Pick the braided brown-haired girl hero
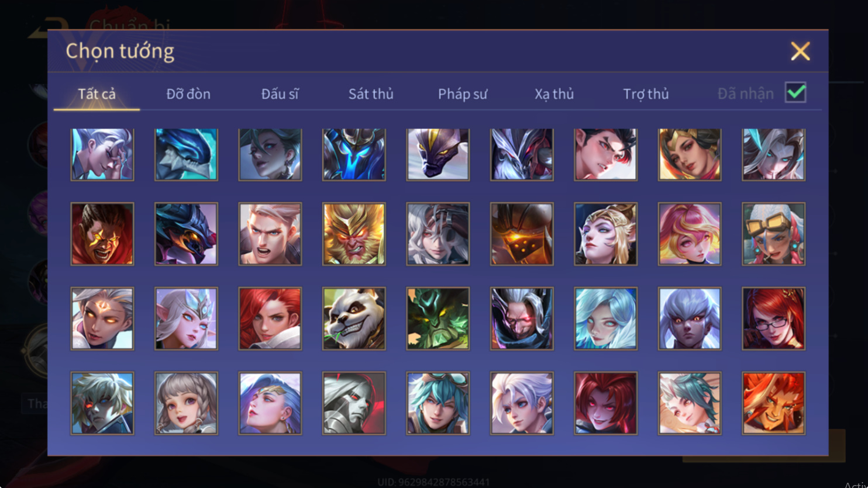This screenshot has width=868, height=488. pos(186,403)
